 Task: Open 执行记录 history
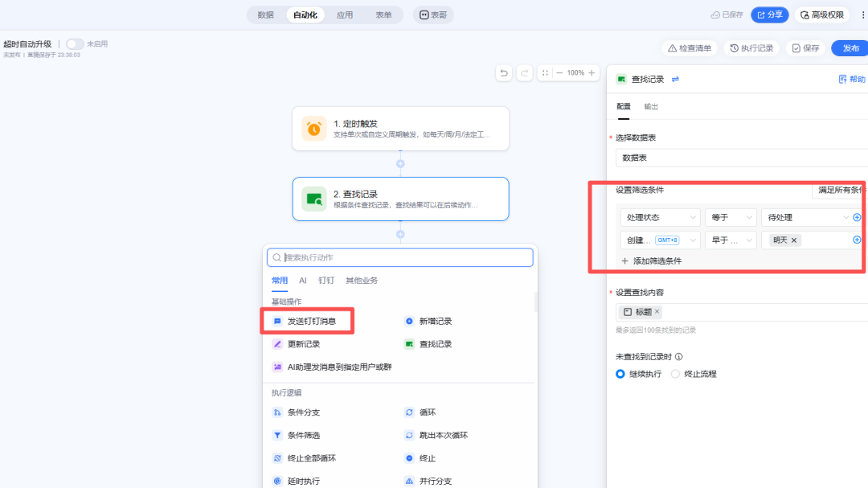point(751,48)
